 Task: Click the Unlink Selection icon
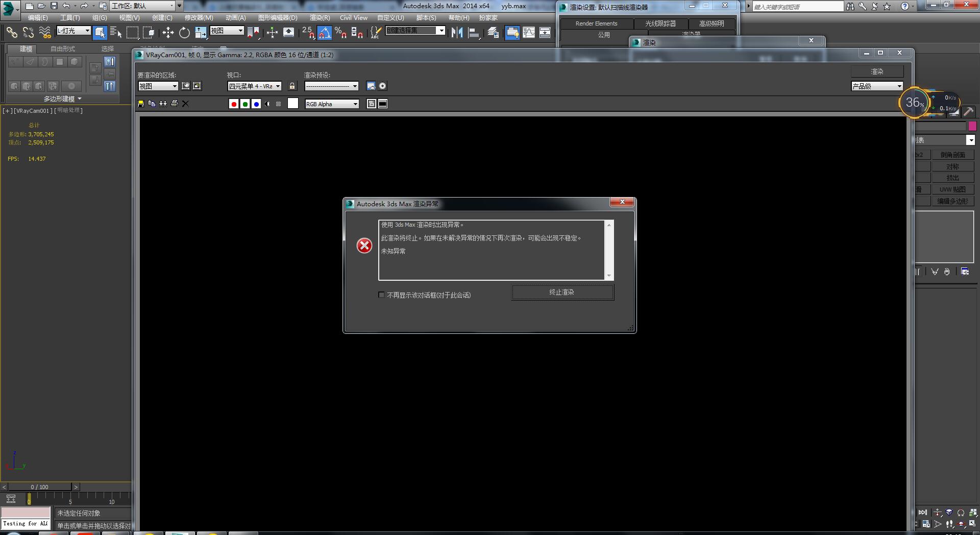click(x=28, y=33)
